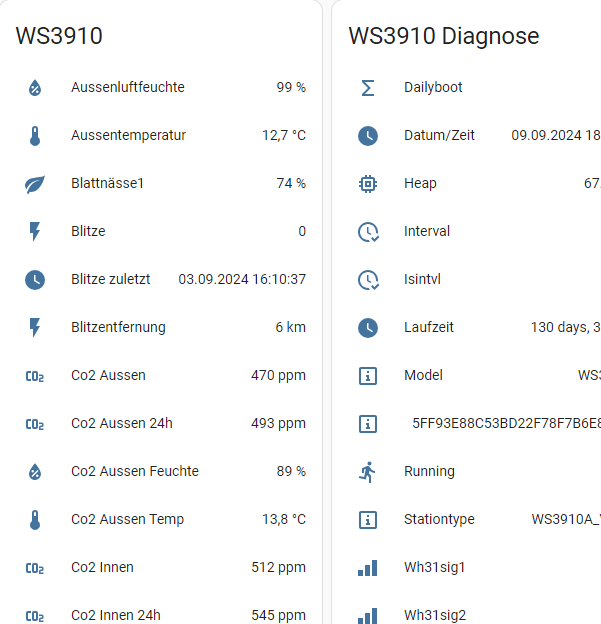Screen dimensions: 601x624
Task: Open the Stationtype entity details
Action: pos(439,520)
